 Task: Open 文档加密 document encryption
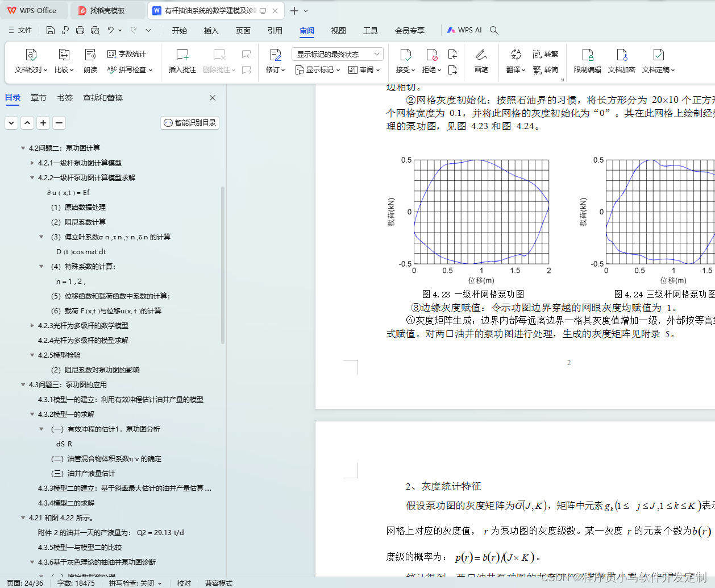(x=622, y=61)
